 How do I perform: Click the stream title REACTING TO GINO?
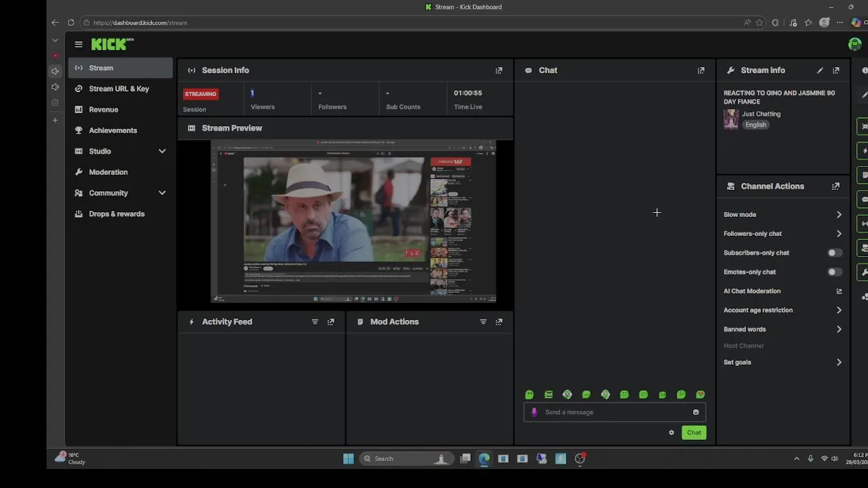pos(779,97)
